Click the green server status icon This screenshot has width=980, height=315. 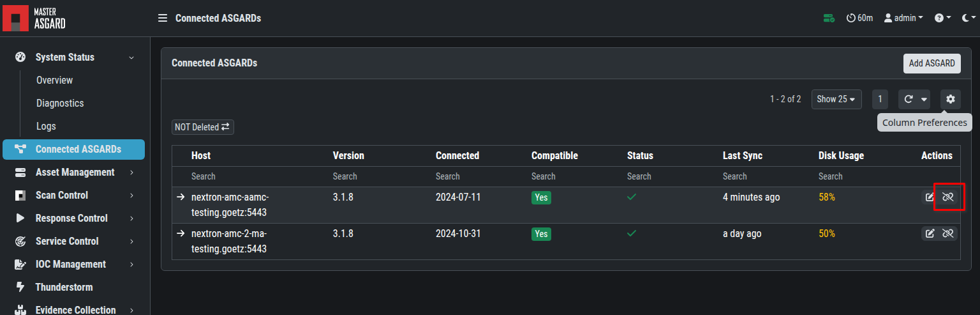click(829, 18)
